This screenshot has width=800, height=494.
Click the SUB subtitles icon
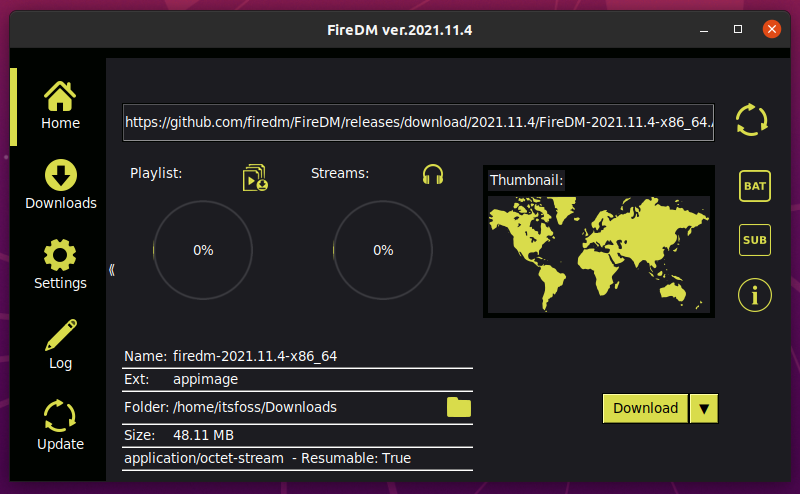tap(755, 240)
